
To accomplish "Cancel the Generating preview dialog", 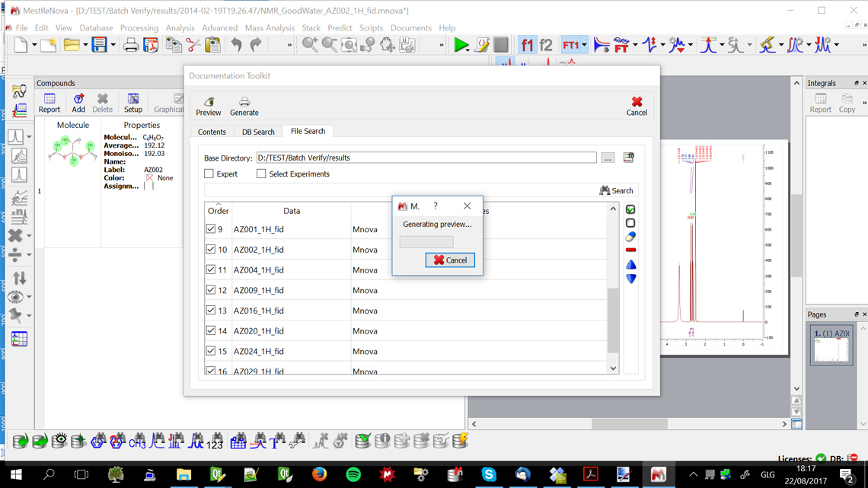I will [450, 260].
